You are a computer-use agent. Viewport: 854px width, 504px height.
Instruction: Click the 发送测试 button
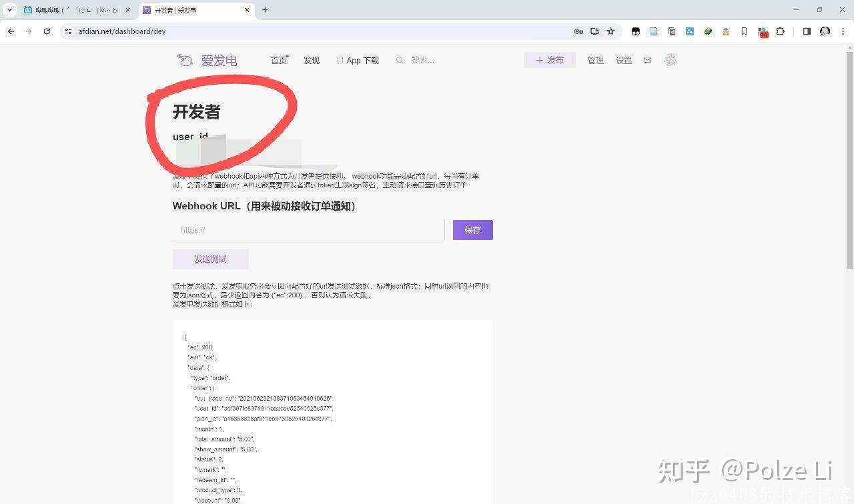(211, 259)
